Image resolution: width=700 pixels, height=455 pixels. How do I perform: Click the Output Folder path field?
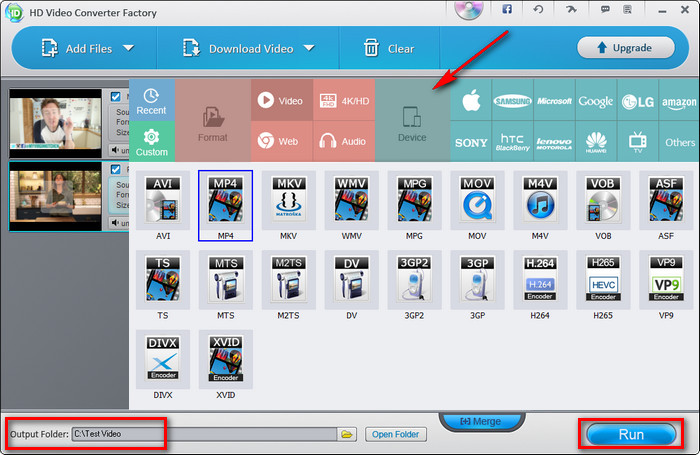tap(204, 434)
